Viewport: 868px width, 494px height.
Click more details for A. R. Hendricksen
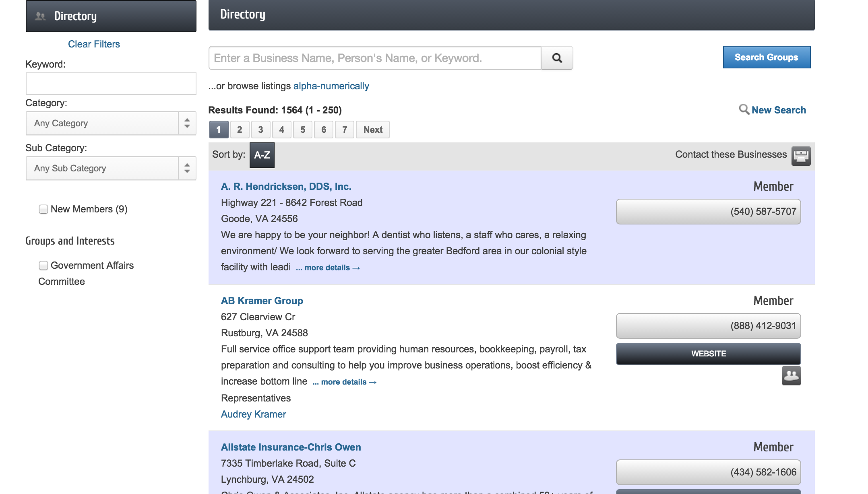(328, 268)
